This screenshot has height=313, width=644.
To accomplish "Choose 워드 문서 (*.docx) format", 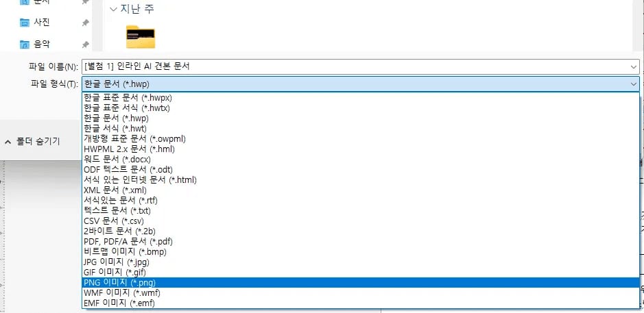I will [361, 159].
